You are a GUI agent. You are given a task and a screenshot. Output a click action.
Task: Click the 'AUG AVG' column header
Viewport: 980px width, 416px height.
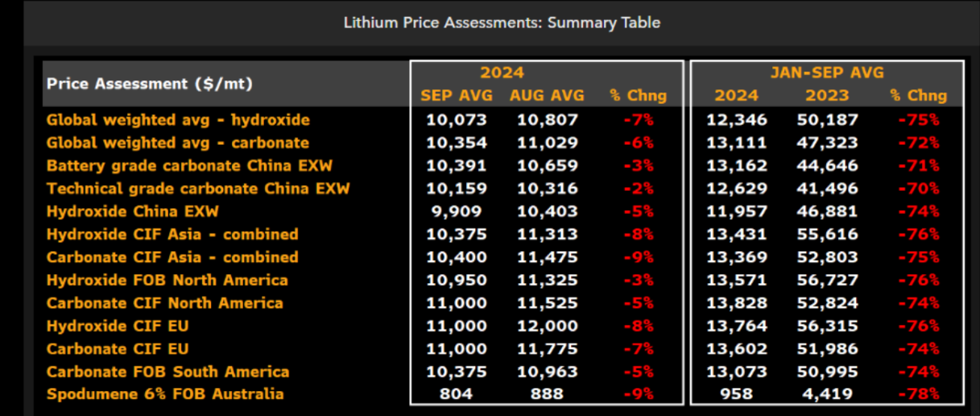547,96
